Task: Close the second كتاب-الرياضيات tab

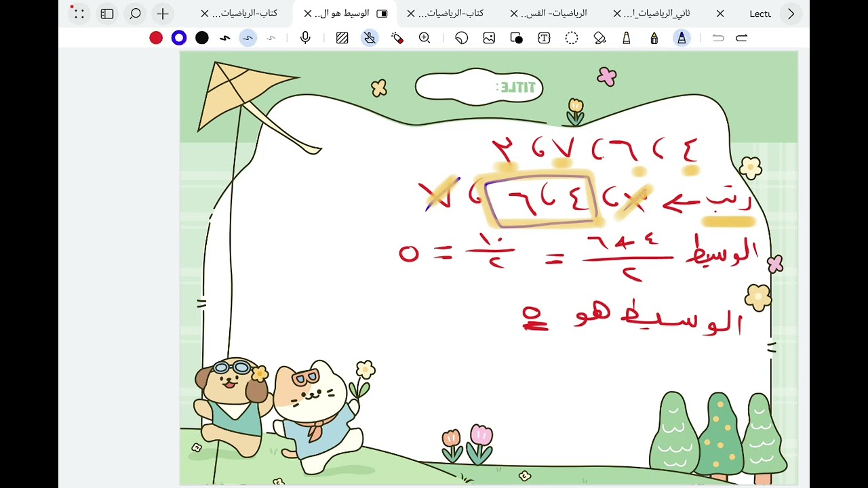Action: (x=411, y=14)
